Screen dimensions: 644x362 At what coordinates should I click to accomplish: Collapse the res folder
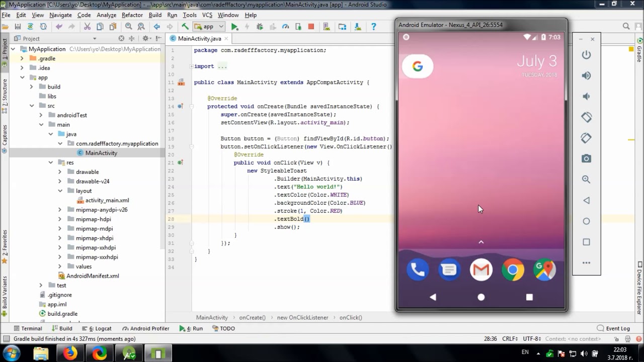[x=50, y=162]
